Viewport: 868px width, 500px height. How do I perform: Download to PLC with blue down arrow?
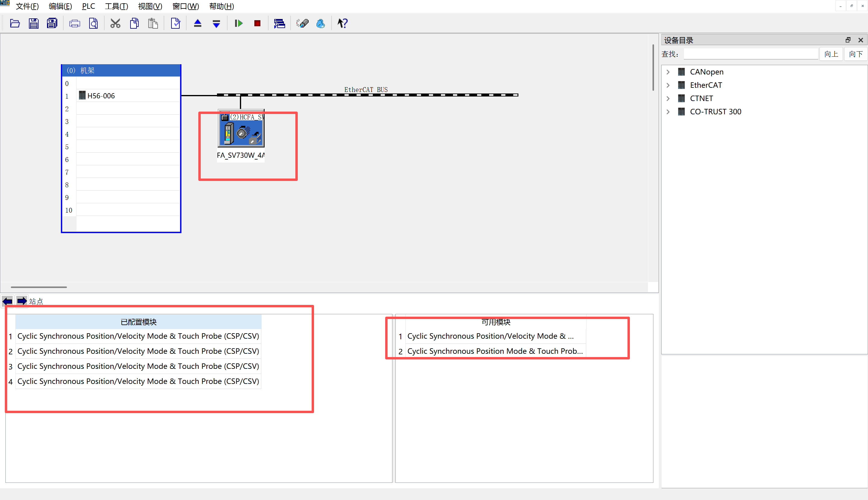216,23
